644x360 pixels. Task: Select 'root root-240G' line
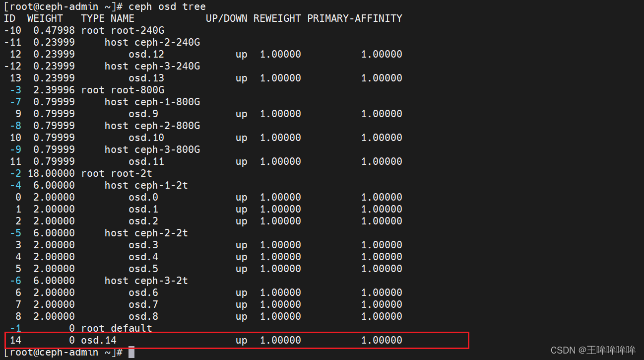(123, 30)
